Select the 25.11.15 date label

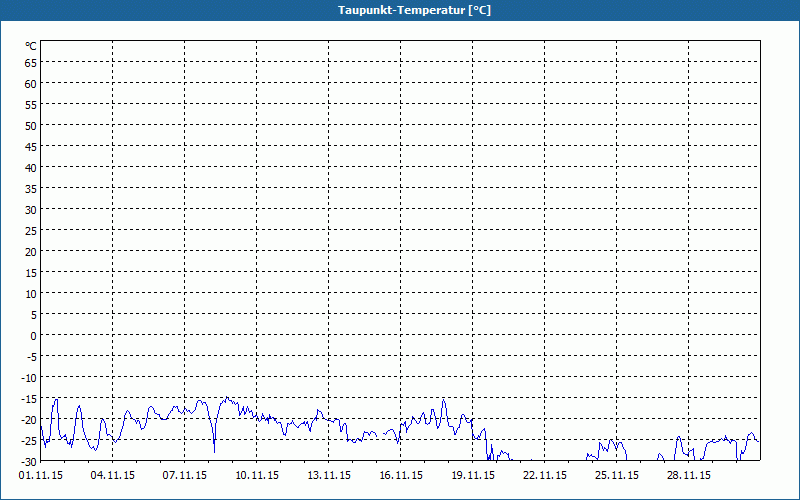(x=617, y=476)
